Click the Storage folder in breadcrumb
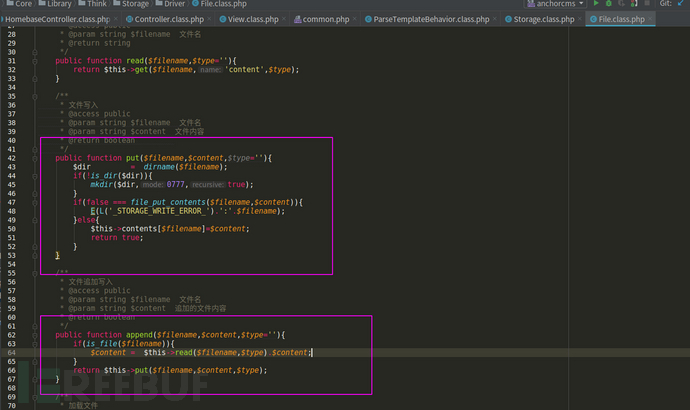Screen dimensions: 690x410 [x=131, y=4]
